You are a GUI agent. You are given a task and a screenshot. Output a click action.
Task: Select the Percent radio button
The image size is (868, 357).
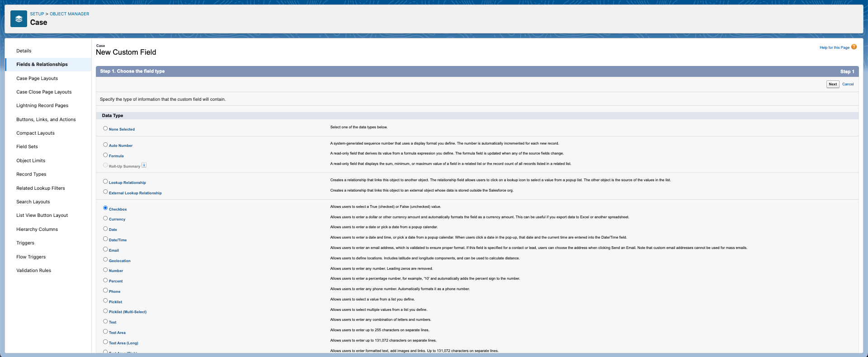(105, 280)
